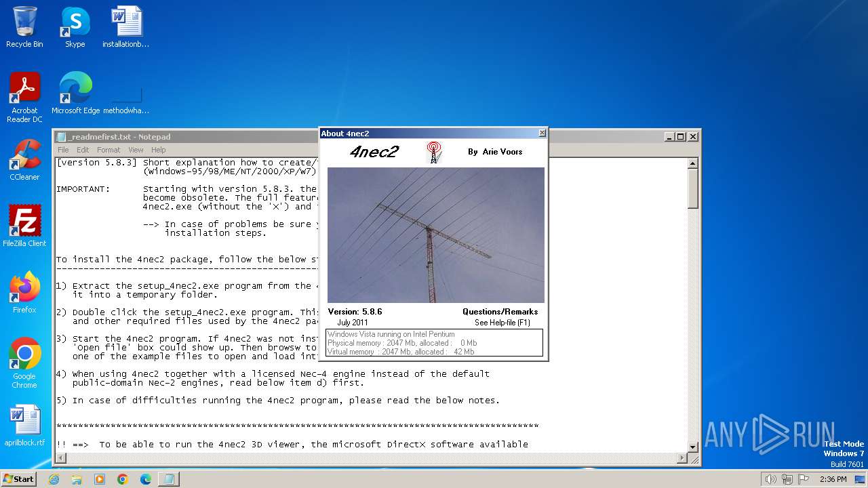Screen dimensions: 868x488
Task: Click Notepad horizontal scrollbar right arrow
Action: click(x=682, y=458)
